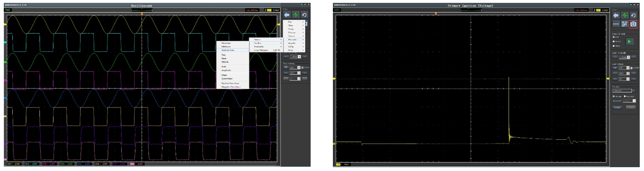644x171 pixels.
Task: Click the record file name input field
Action: pyautogui.click(x=622, y=90)
